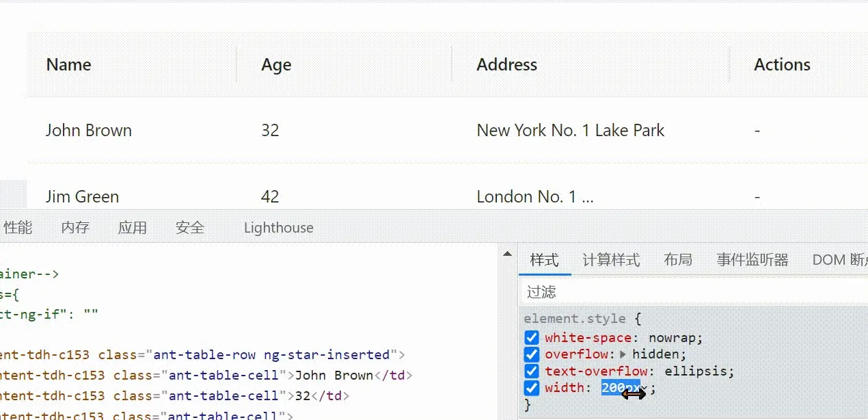Viewport: 868px width, 420px height.
Task: Open the 安全 (Security) panel
Action: tap(190, 227)
